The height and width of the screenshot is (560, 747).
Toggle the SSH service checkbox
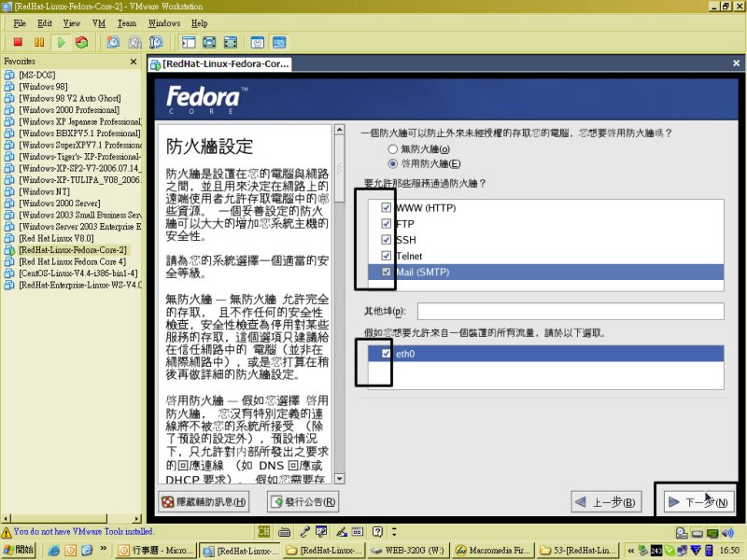pyautogui.click(x=387, y=240)
